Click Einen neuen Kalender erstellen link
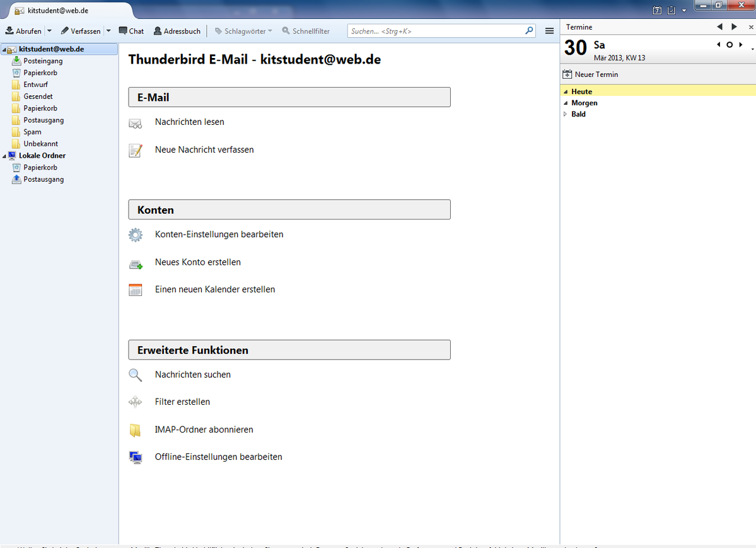 click(215, 289)
